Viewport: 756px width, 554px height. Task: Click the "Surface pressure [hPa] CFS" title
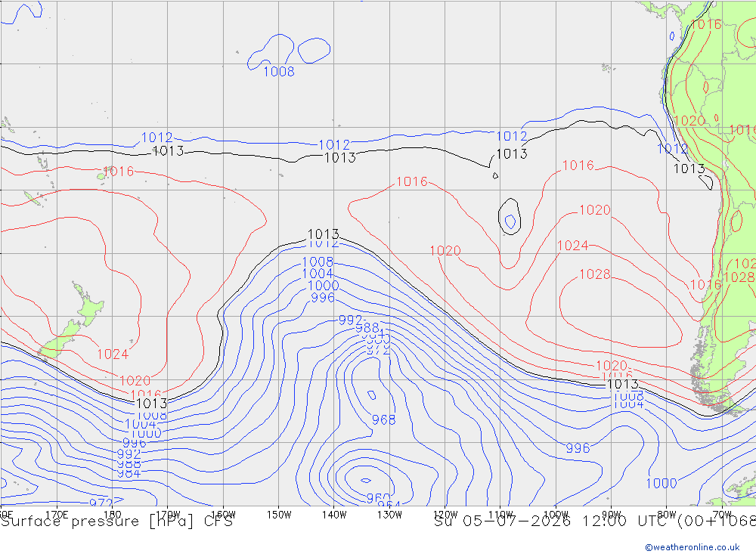(x=116, y=522)
